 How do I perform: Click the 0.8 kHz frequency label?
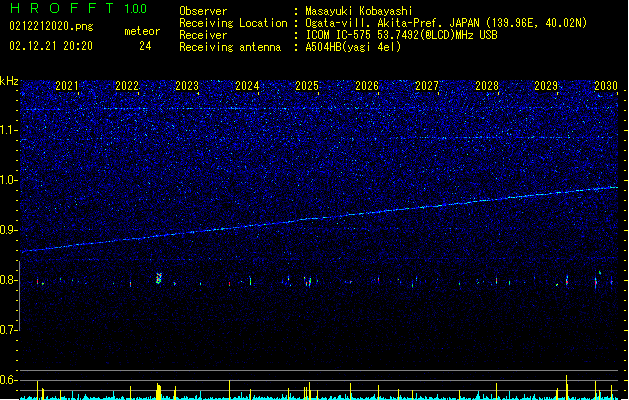click(9, 280)
